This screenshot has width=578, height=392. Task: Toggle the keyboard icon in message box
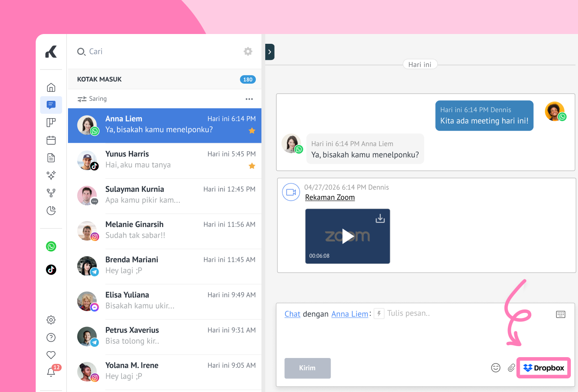click(561, 314)
